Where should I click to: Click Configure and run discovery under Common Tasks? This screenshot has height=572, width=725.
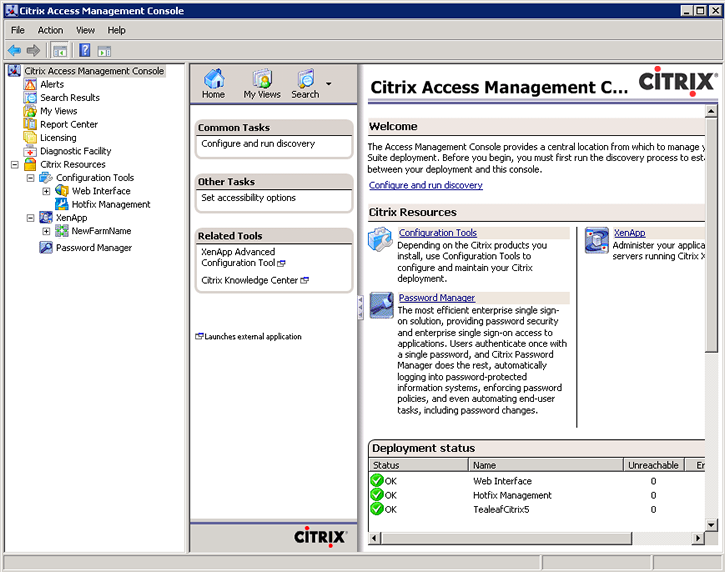coord(258,144)
